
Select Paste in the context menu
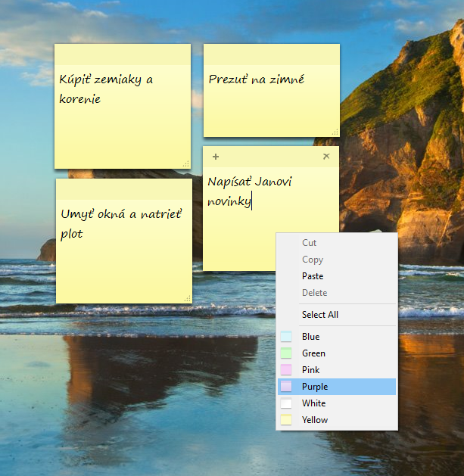(337, 276)
